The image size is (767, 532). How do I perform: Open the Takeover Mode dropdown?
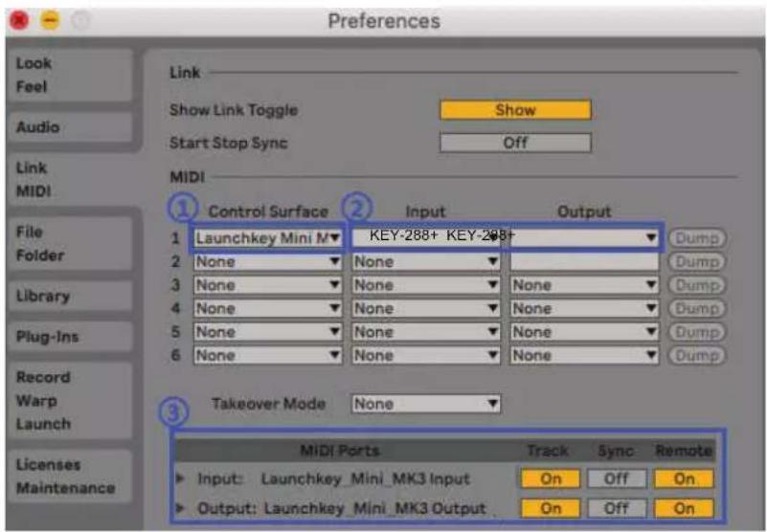pos(425,404)
